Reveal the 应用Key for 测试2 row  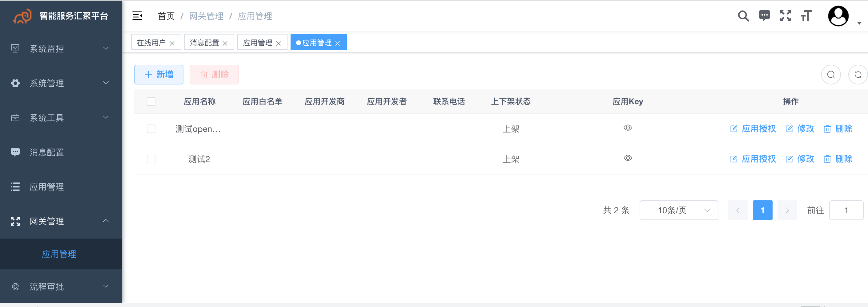(628, 158)
